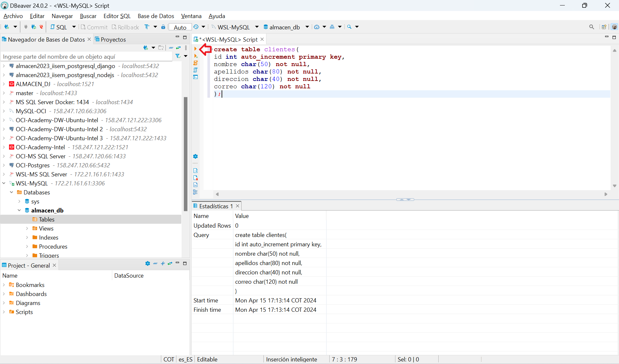Click the reconnect icon in toolbar

pyautogui.click(x=34, y=27)
